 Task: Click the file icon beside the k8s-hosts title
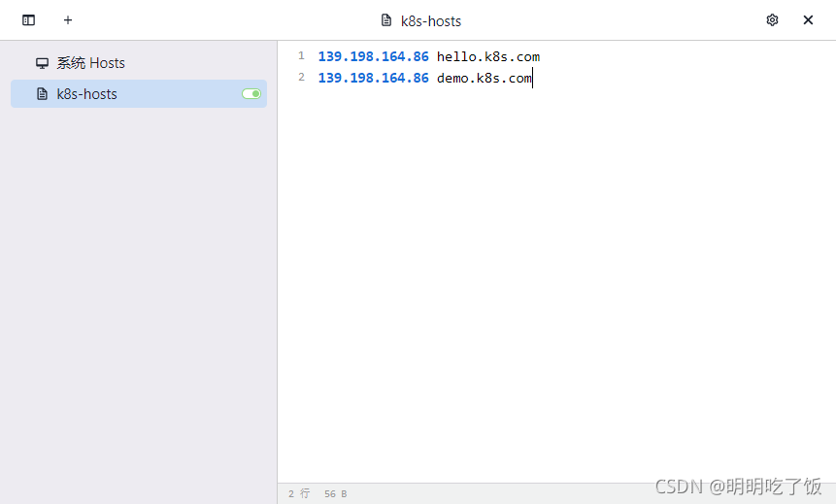[x=386, y=20]
